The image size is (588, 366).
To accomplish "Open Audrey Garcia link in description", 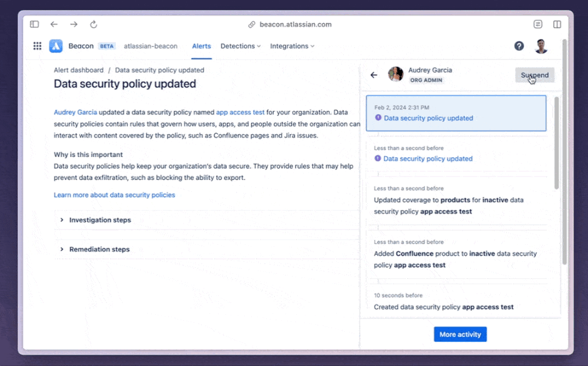I will click(x=75, y=112).
